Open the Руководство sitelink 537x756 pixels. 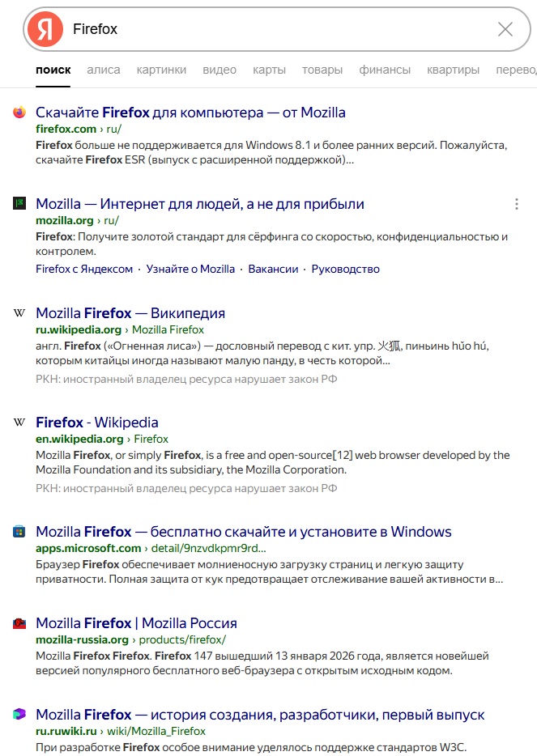point(345,269)
